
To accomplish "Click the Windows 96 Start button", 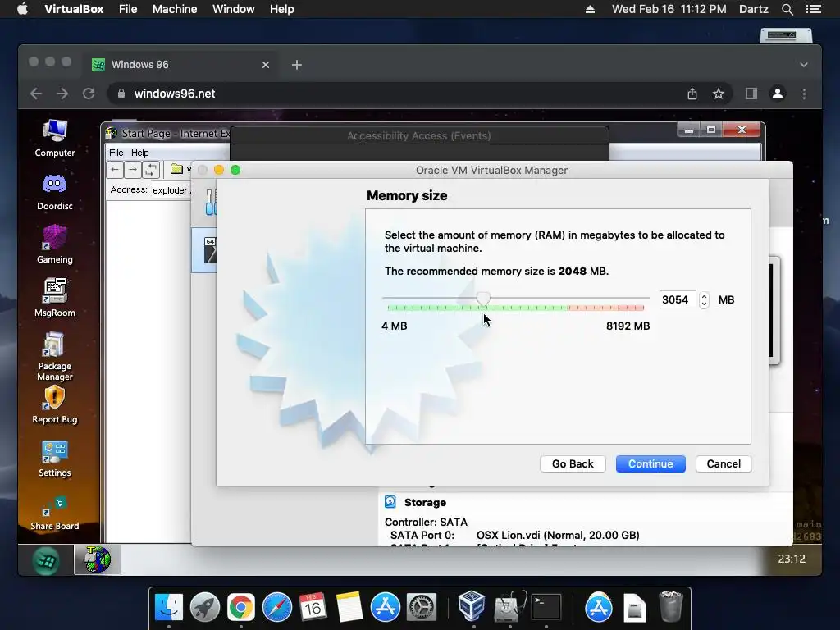I will 46,560.
